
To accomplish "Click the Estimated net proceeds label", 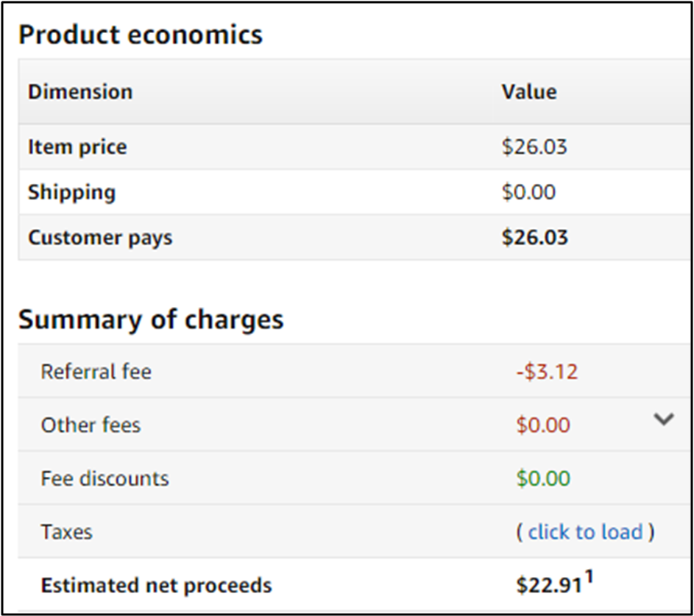I will [156, 586].
